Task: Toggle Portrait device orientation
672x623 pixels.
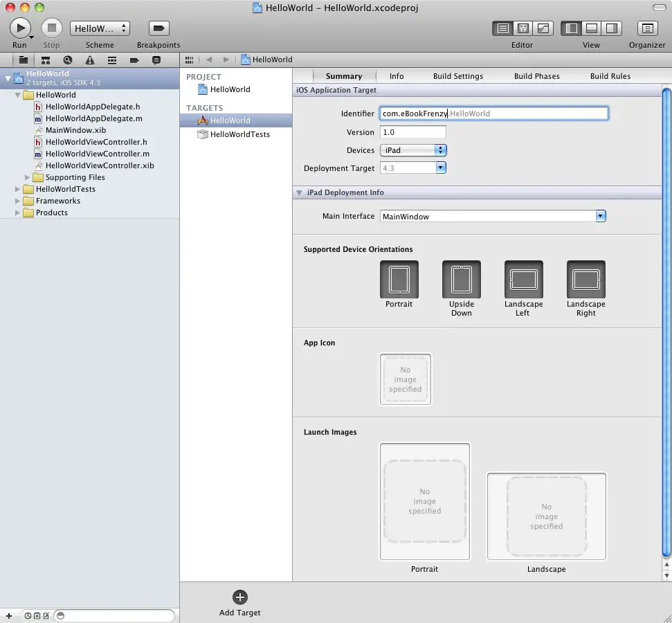Action: (399, 280)
